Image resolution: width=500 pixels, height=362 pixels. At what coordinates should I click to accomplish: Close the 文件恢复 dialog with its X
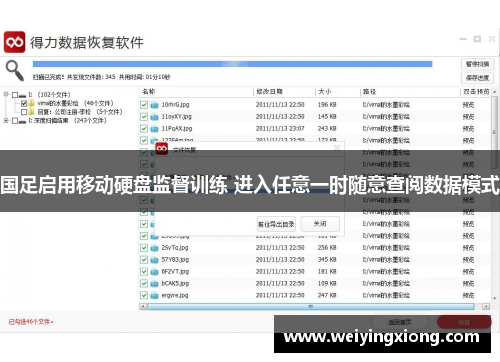tap(337, 147)
